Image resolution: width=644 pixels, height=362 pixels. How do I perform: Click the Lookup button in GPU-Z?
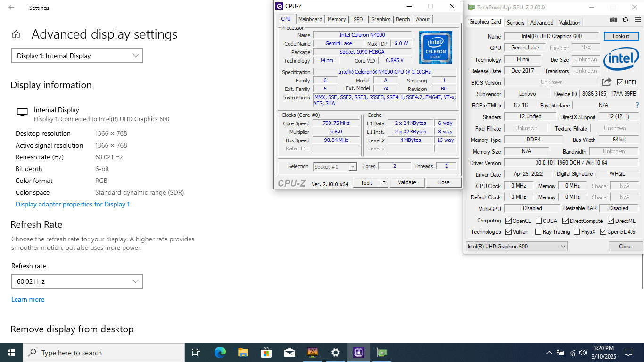point(621,36)
